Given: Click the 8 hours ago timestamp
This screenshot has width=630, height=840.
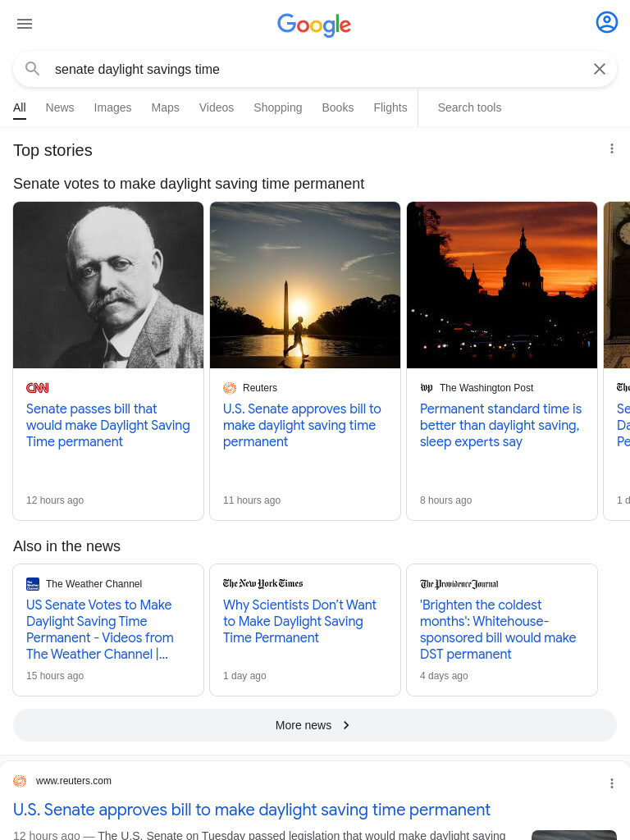Looking at the screenshot, I should [445, 500].
